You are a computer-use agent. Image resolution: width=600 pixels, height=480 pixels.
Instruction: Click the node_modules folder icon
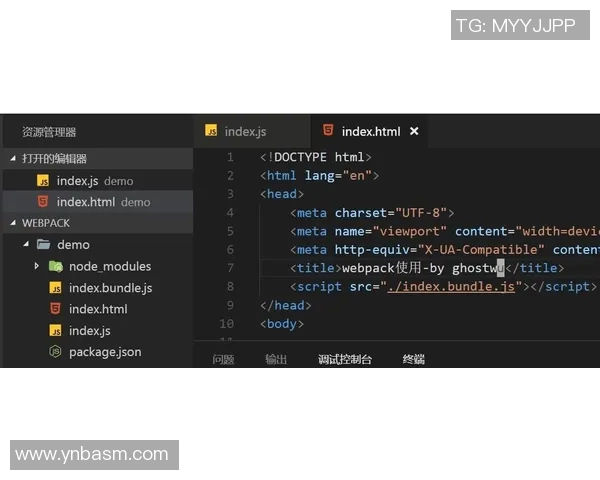[56, 266]
